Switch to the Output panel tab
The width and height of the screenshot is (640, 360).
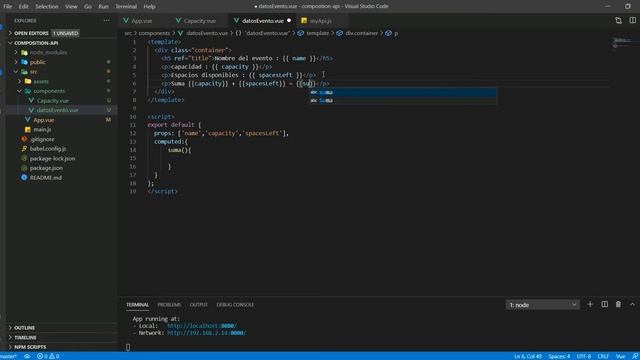coord(199,305)
